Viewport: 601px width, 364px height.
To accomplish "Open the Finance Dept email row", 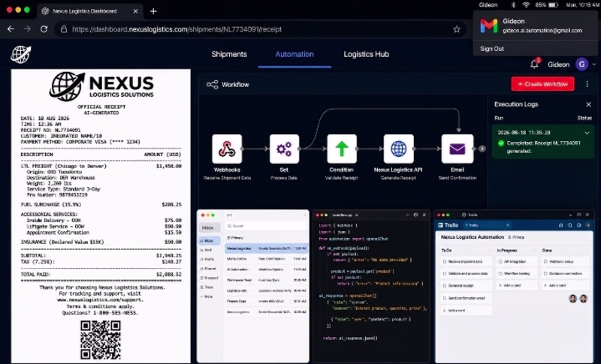I will (267, 301).
